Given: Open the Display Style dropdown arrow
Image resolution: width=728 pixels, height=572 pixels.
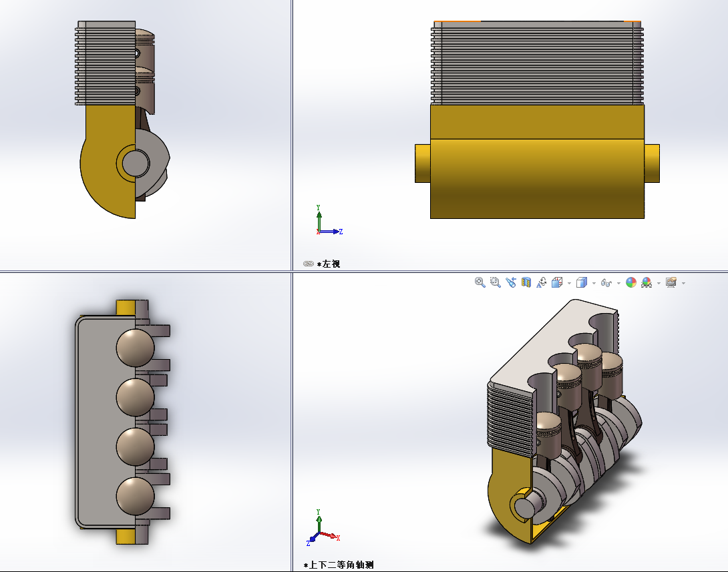Looking at the screenshot, I should (594, 284).
